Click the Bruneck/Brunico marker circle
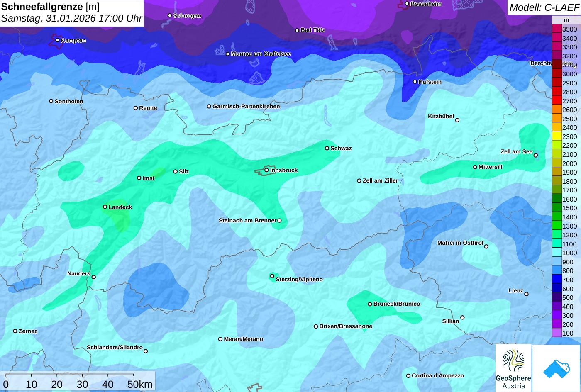Viewport: 581px width, 392px height. coord(370,304)
